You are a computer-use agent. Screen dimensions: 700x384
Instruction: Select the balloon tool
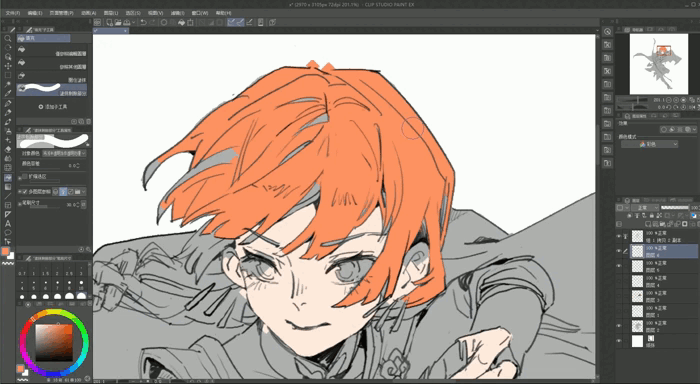tap(8, 233)
